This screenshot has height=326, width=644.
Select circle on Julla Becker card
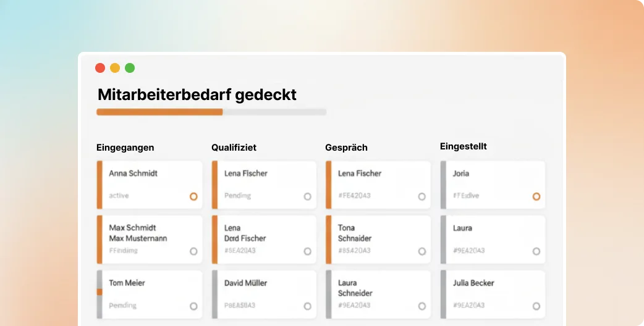[x=536, y=306]
